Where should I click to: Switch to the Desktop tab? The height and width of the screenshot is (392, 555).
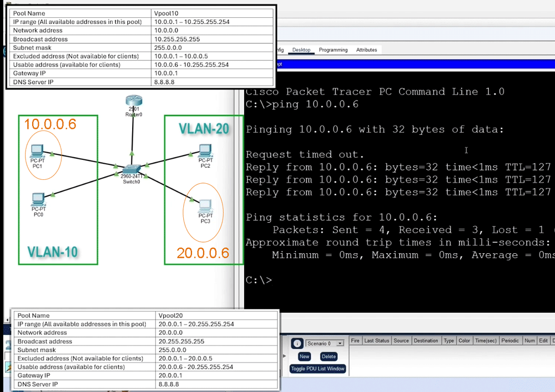(x=301, y=50)
